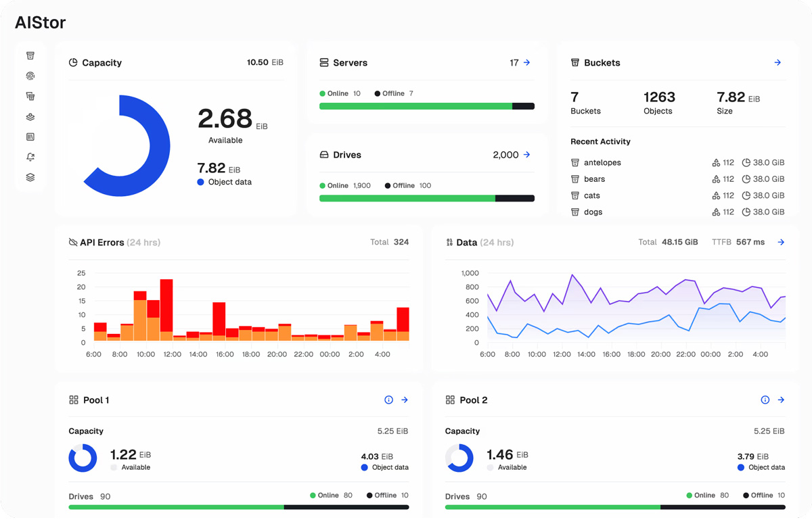The width and height of the screenshot is (812, 528).
Task: Select the multi-bucket replication sidebar icon
Action: coord(30,97)
